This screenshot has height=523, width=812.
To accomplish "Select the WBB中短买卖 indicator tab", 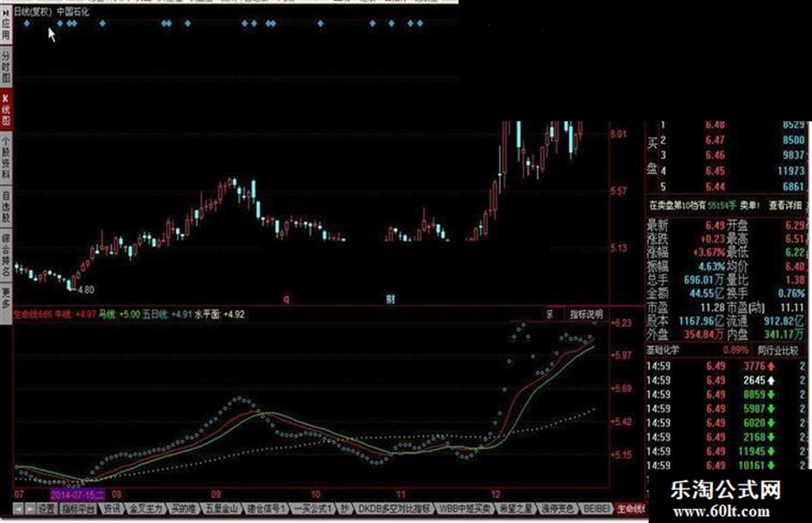I will [465, 509].
